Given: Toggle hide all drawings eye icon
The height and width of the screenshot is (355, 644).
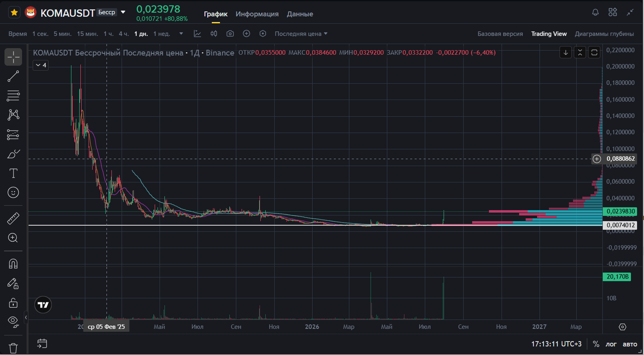Looking at the screenshot, I should click(13, 322).
